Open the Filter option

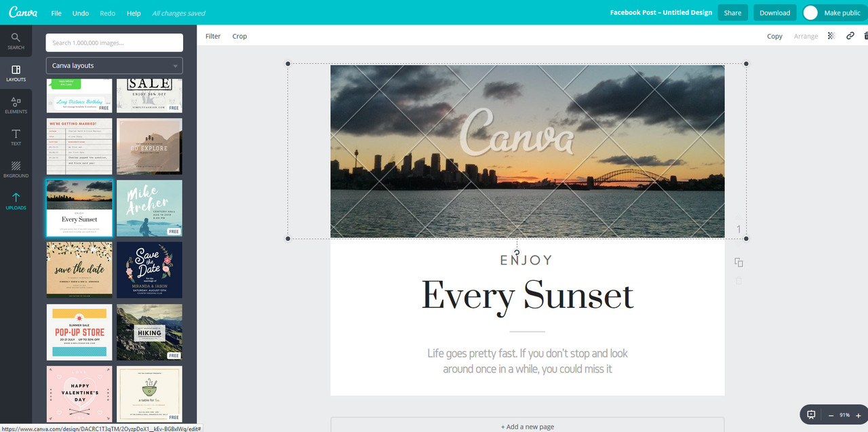tap(213, 36)
